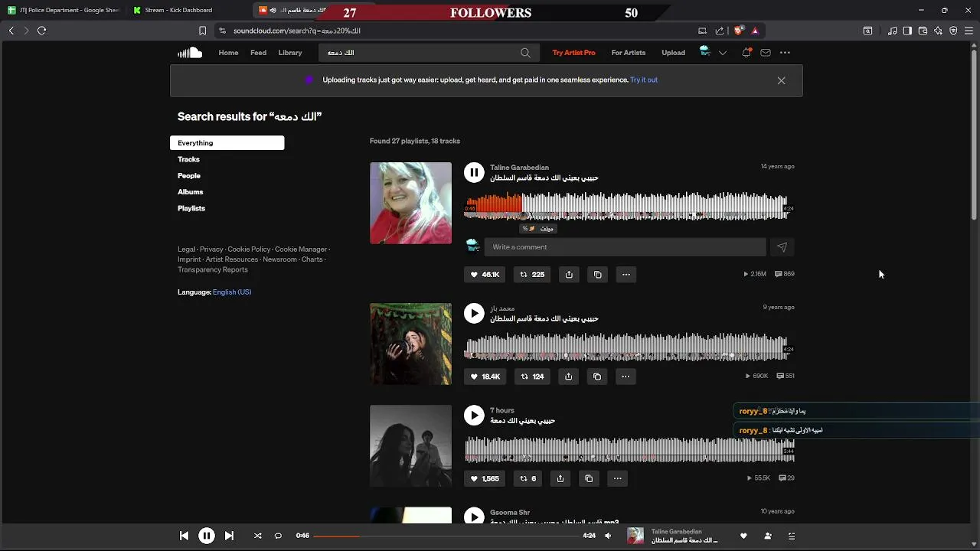Mute the volume in bottom player
The image size is (980, 551).
pos(608,536)
